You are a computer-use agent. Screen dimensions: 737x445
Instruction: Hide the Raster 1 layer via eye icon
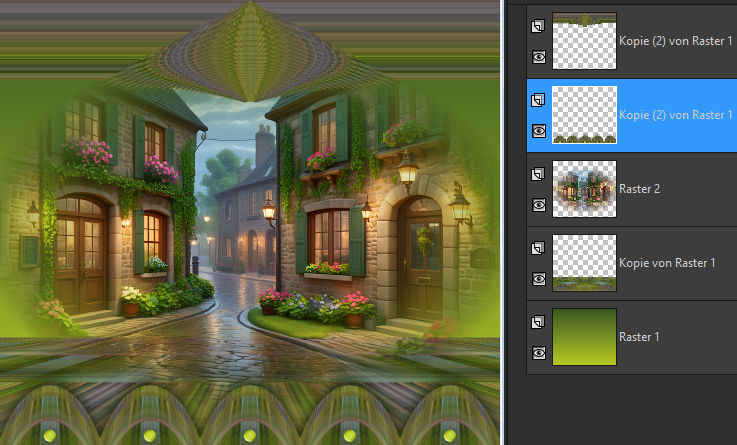[539, 352]
